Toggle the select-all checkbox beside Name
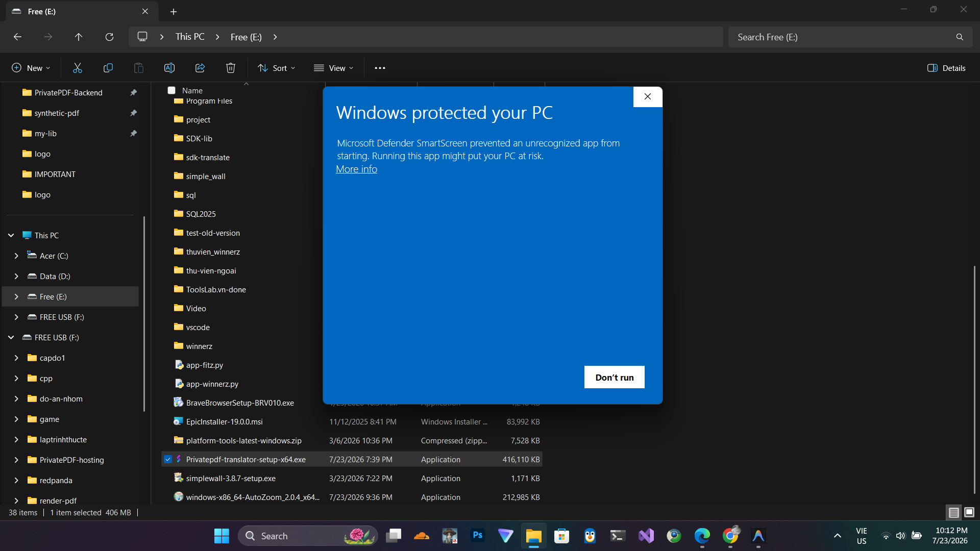The height and width of the screenshot is (551, 980). (171, 90)
